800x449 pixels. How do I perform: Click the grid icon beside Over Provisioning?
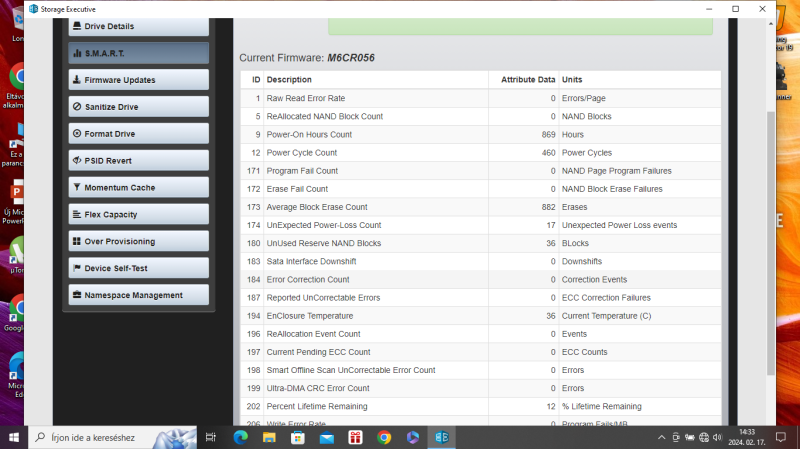77,241
